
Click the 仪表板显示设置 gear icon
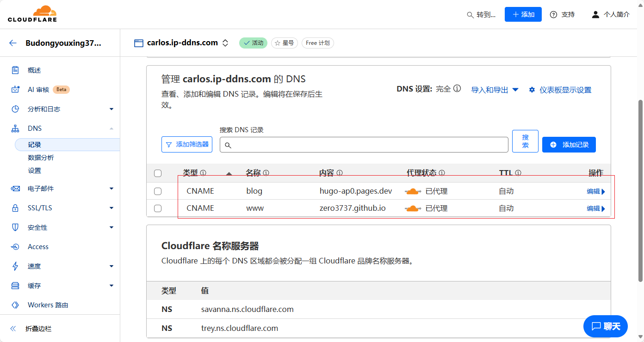click(x=532, y=90)
